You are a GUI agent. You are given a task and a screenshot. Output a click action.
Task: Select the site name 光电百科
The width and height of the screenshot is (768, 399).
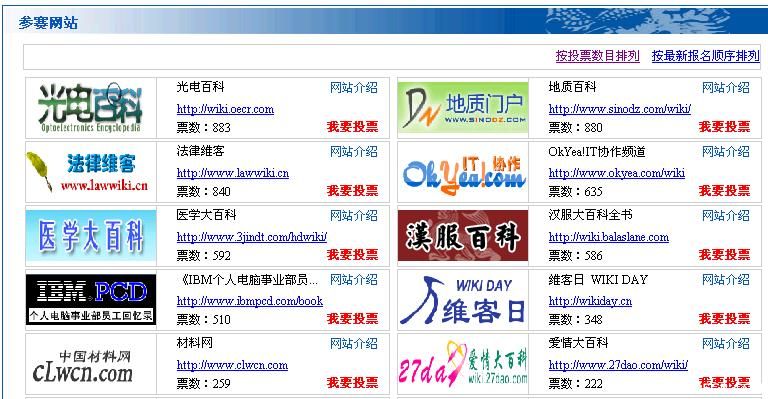(200, 87)
